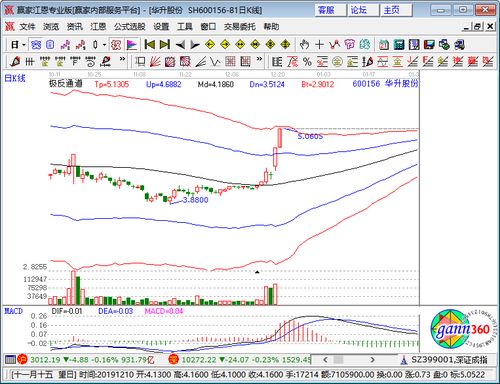The image size is (500, 384).
Task: Toggle the blue grid view button
Action: pyautogui.click(x=36, y=44)
